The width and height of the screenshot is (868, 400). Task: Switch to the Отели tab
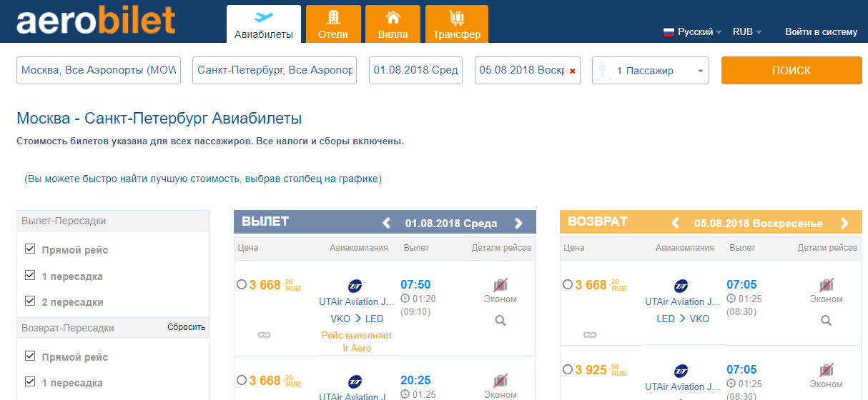tap(332, 24)
